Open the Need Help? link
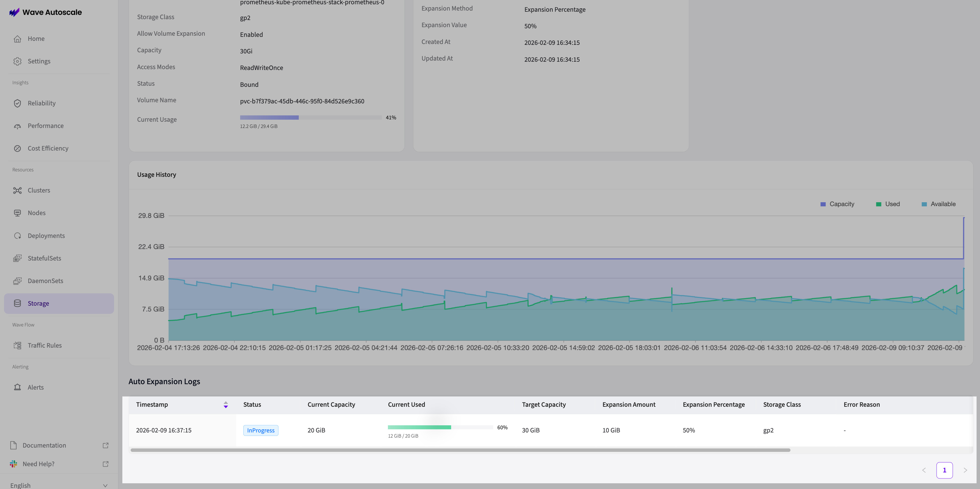The height and width of the screenshot is (489, 980). 59,464
